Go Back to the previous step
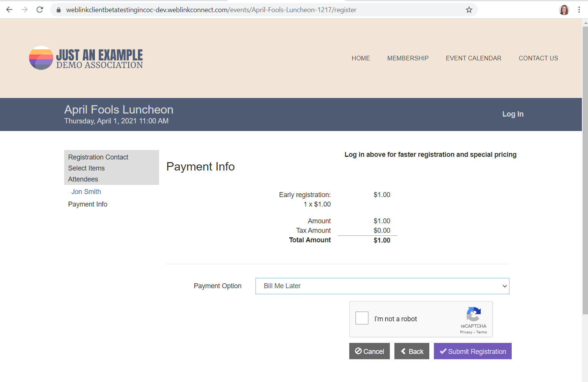588x382 pixels. click(412, 351)
